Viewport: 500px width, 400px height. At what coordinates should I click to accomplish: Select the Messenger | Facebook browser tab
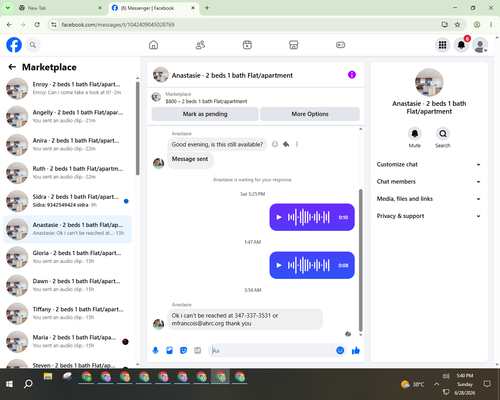tap(153, 8)
